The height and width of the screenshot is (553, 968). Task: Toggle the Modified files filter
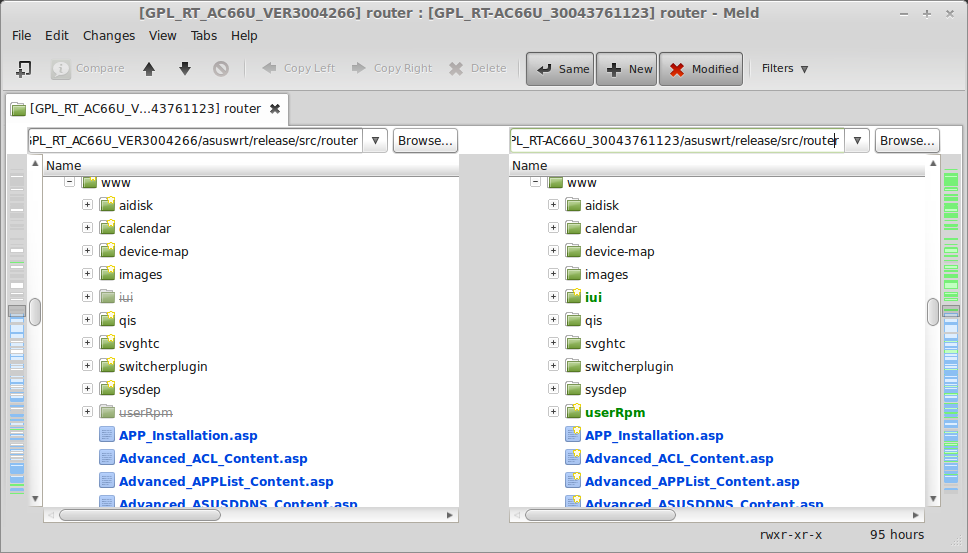tap(701, 69)
